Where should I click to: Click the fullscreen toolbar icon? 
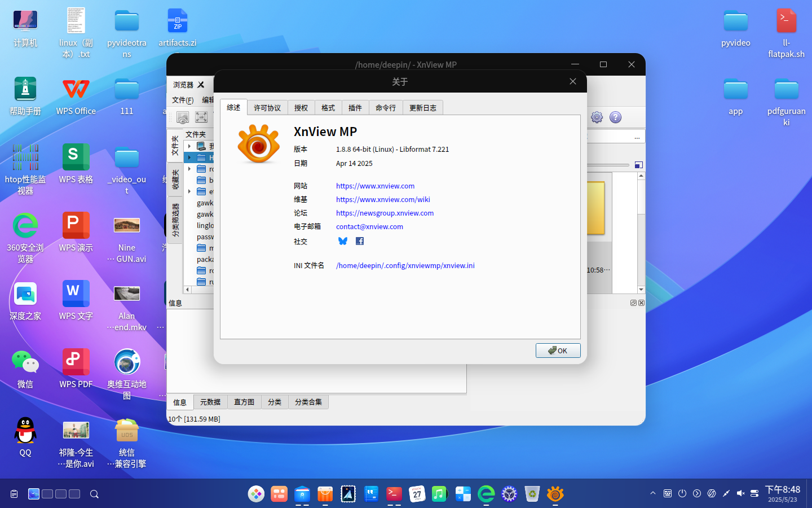(201, 117)
